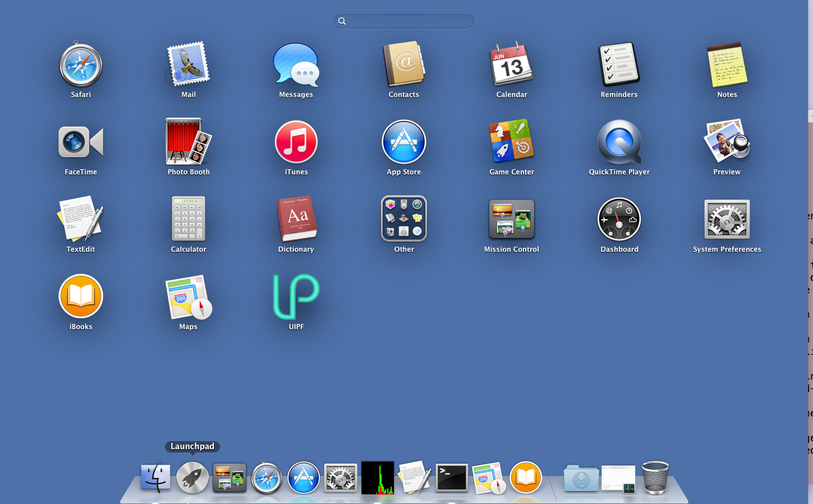Expand the Other apps folder
The image size is (813, 504).
404,219
